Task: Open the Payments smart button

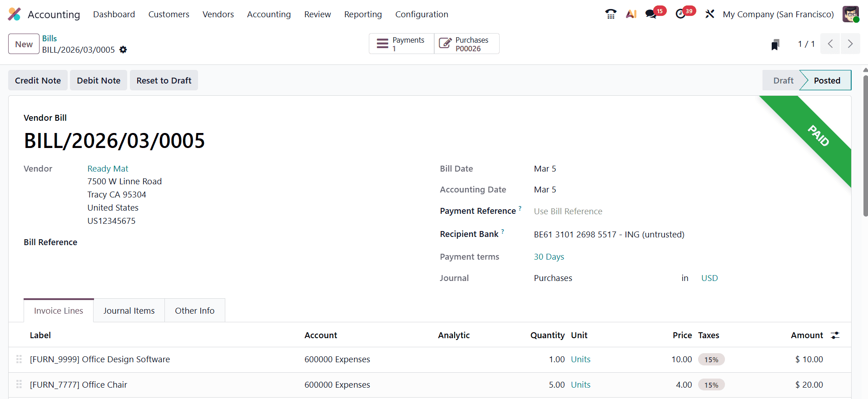Action: [x=402, y=44]
